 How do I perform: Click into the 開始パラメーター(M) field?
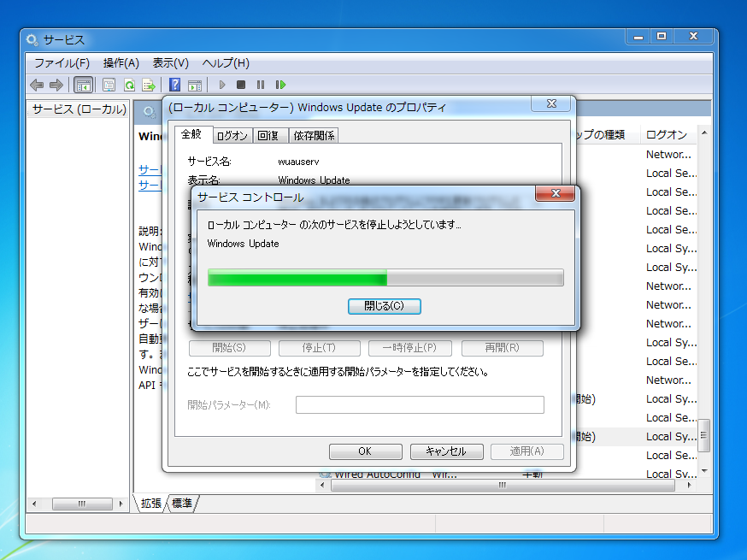click(420, 405)
